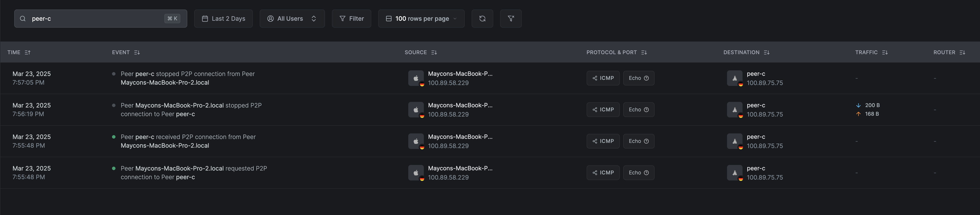This screenshot has height=215, width=980.
Task: Focus the peer-c search field
Action: coord(95,19)
